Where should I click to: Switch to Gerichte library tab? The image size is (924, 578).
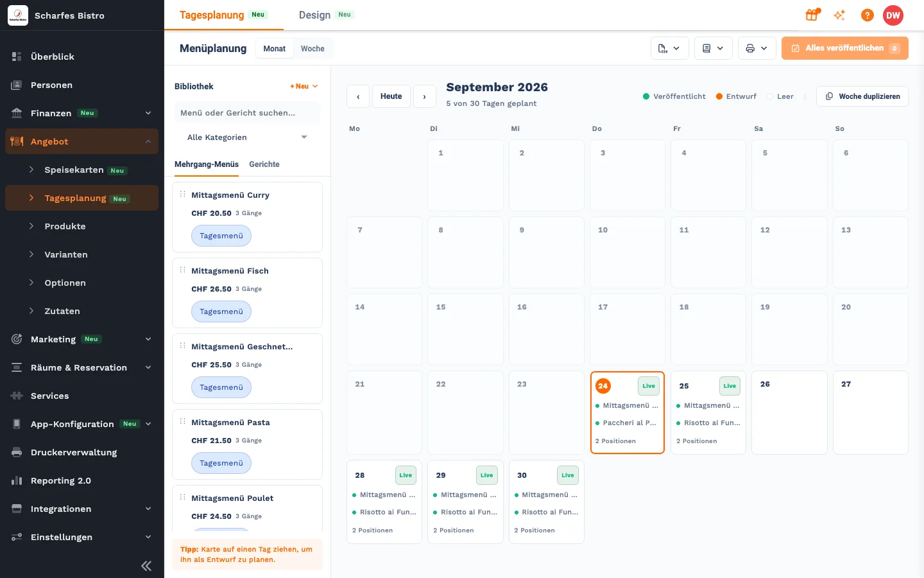[x=264, y=164]
